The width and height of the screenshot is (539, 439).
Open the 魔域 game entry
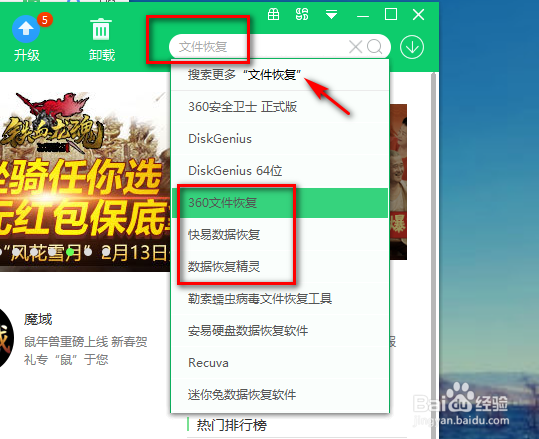[x=38, y=320]
